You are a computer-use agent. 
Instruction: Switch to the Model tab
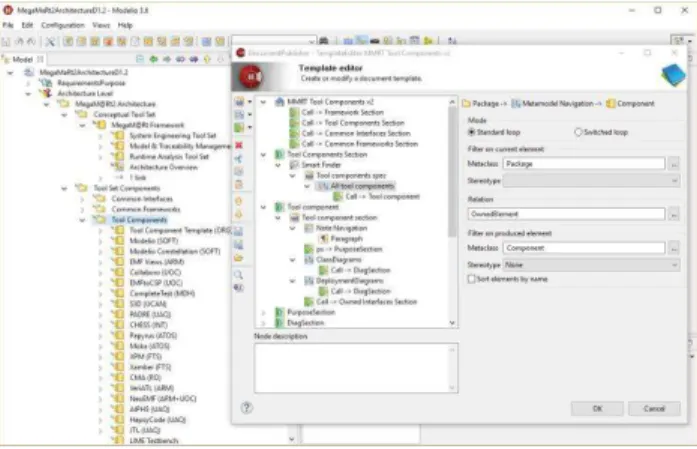coord(22,59)
